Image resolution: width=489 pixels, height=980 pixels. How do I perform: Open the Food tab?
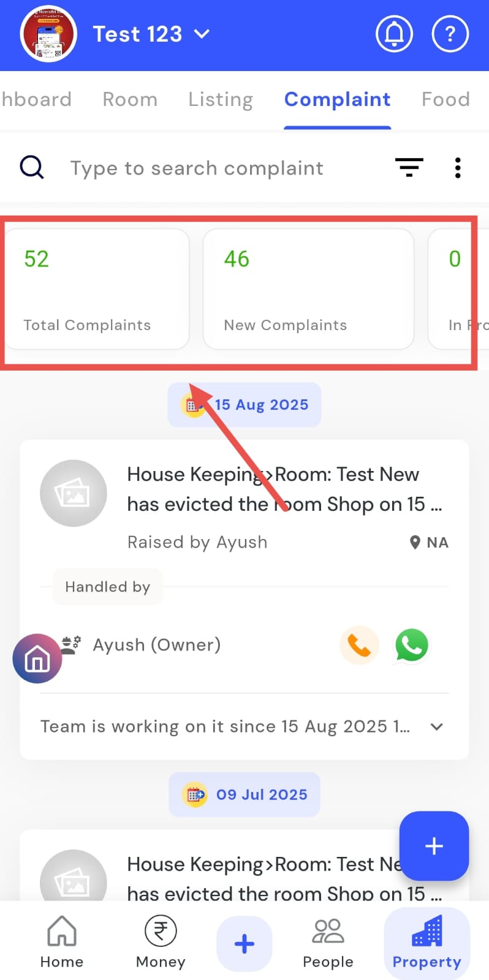[445, 99]
